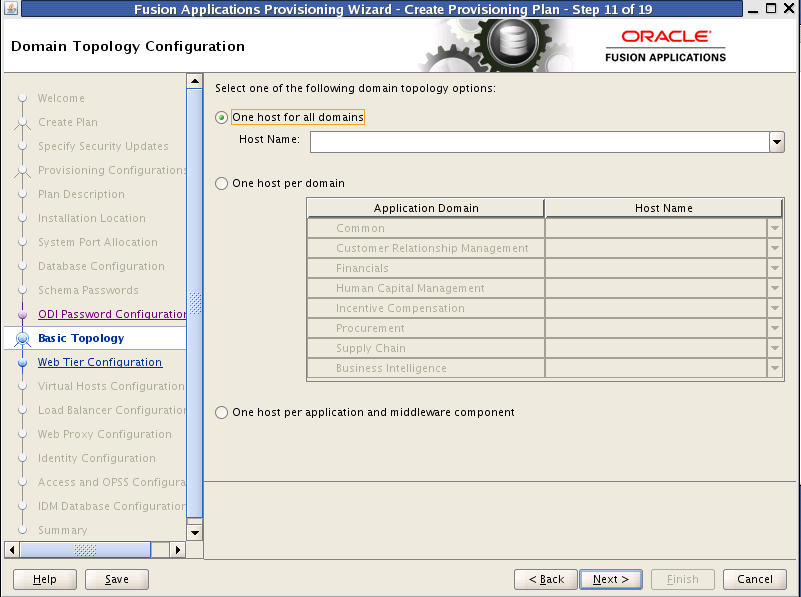The width and height of the screenshot is (801, 597).
Task: Click System Port Allocation step in navigation
Action: pos(98,242)
